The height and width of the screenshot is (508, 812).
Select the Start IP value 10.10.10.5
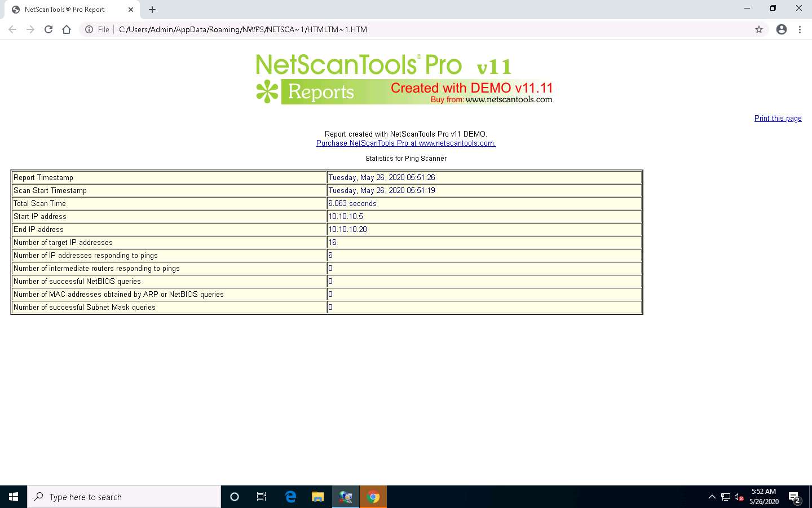346,216
